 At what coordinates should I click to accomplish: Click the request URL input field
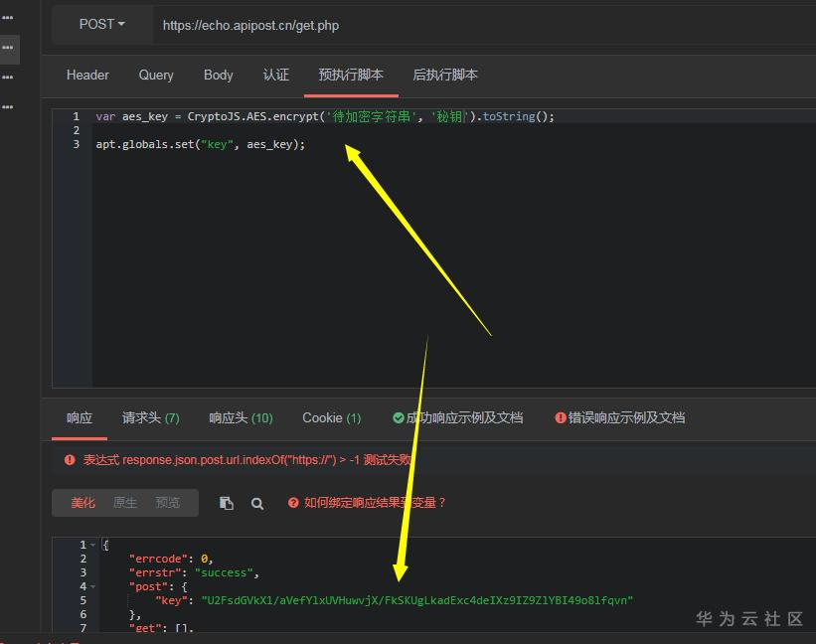tap(484, 26)
